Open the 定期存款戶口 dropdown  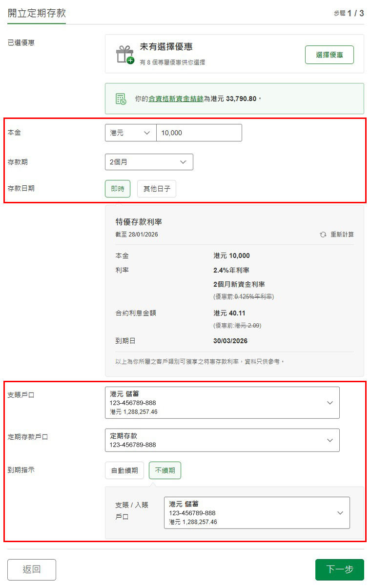tap(222, 440)
